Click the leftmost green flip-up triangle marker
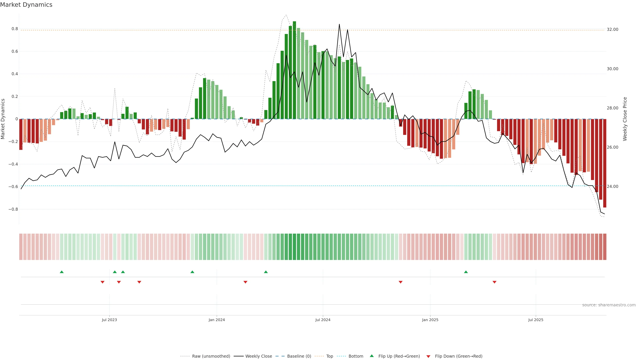This screenshot has width=644, height=362. pyautogui.click(x=62, y=272)
